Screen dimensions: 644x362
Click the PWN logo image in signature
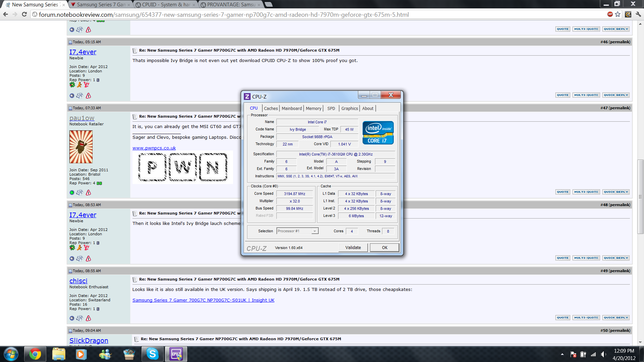[x=183, y=167]
